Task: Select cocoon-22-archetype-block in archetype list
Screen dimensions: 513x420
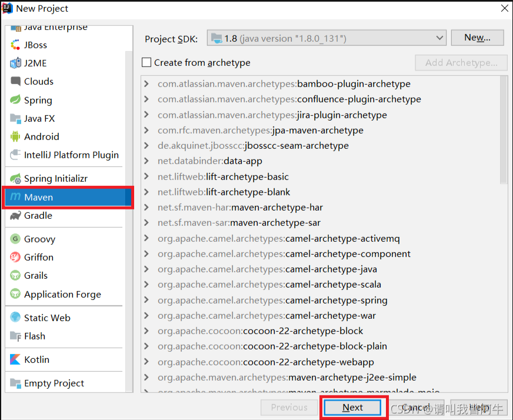Action: [261, 331]
